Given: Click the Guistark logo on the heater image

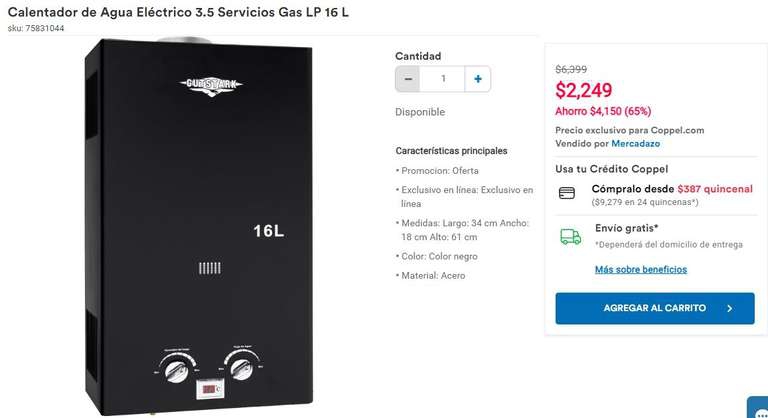Looking at the screenshot, I should pos(211,86).
